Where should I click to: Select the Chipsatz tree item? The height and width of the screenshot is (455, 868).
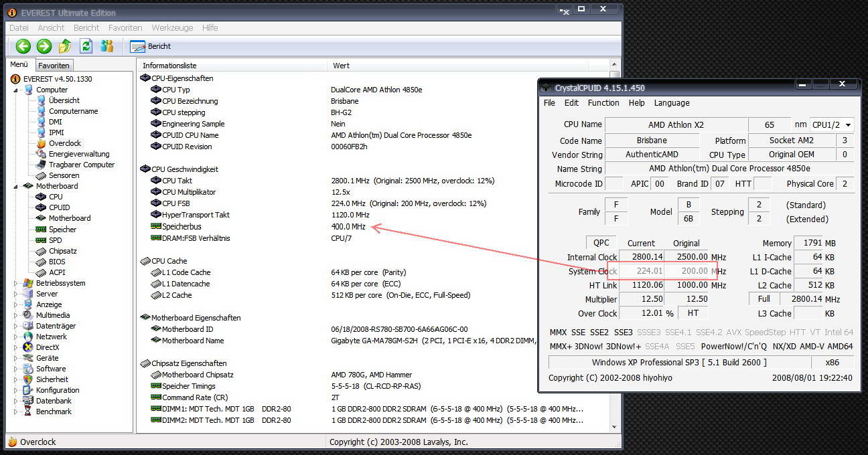point(63,251)
